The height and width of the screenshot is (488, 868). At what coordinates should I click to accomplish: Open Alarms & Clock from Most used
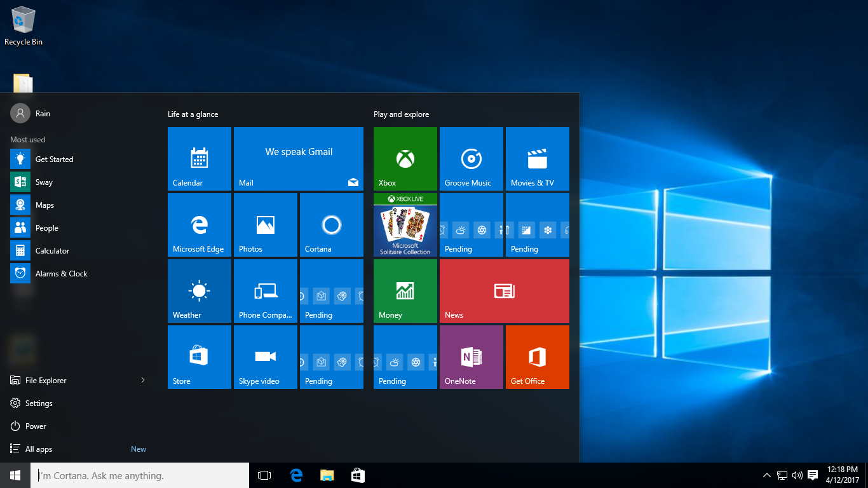tap(79, 273)
